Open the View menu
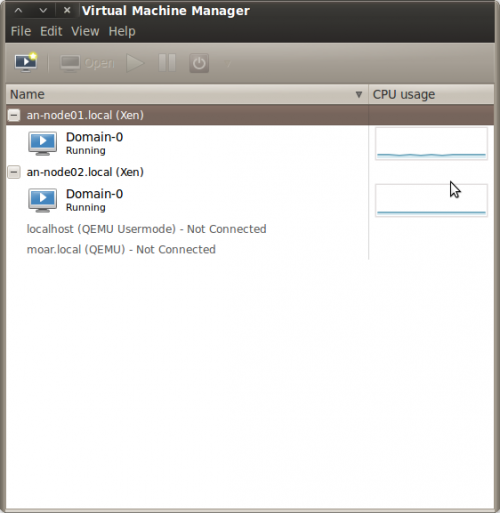The height and width of the screenshot is (513, 500). [85, 31]
